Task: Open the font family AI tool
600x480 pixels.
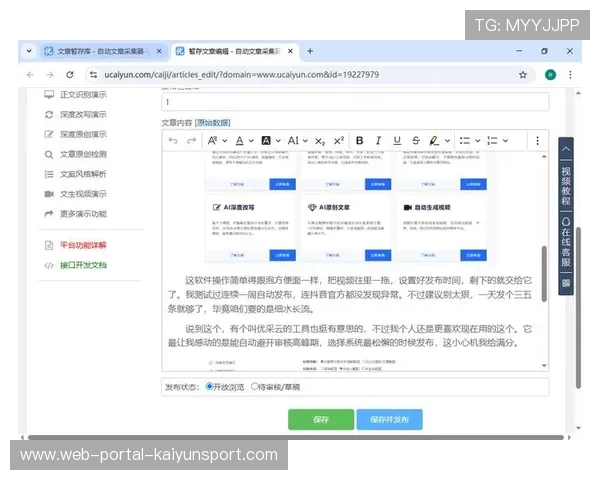Action: (x=293, y=141)
